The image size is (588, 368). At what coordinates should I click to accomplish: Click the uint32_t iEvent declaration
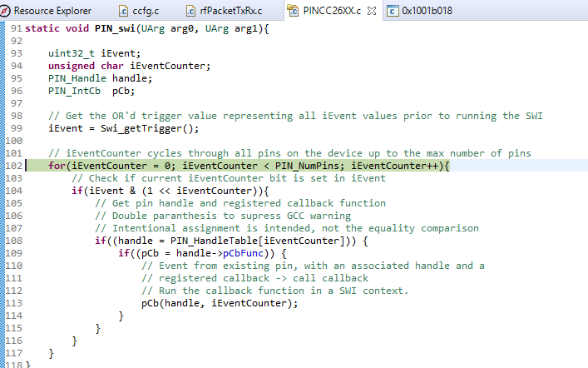coord(94,53)
